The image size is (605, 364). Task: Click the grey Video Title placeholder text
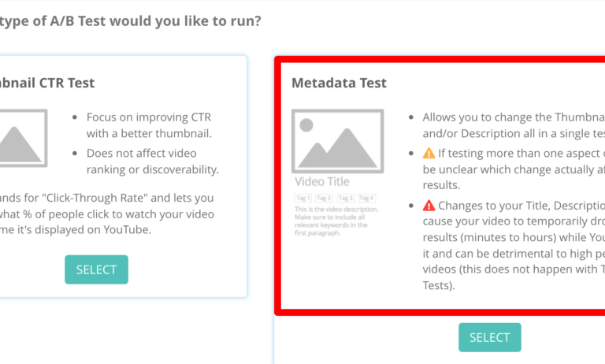pyautogui.click(x=321, y=181)
